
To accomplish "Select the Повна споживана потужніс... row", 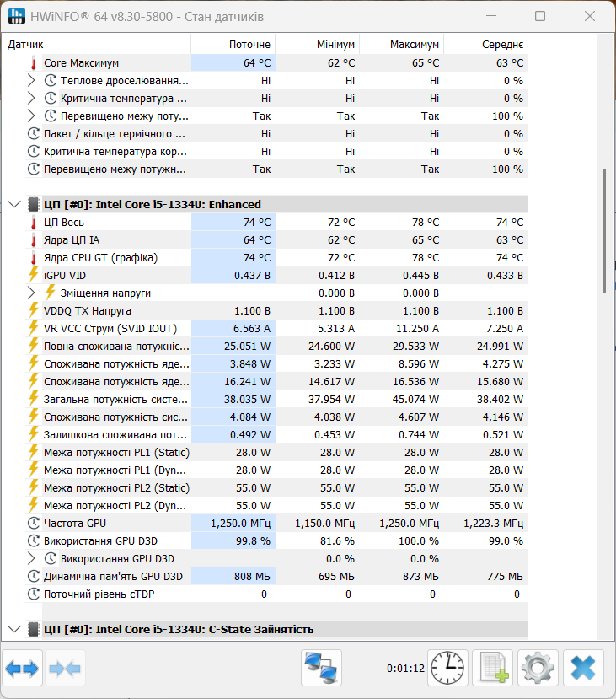I will click(276, 346).
